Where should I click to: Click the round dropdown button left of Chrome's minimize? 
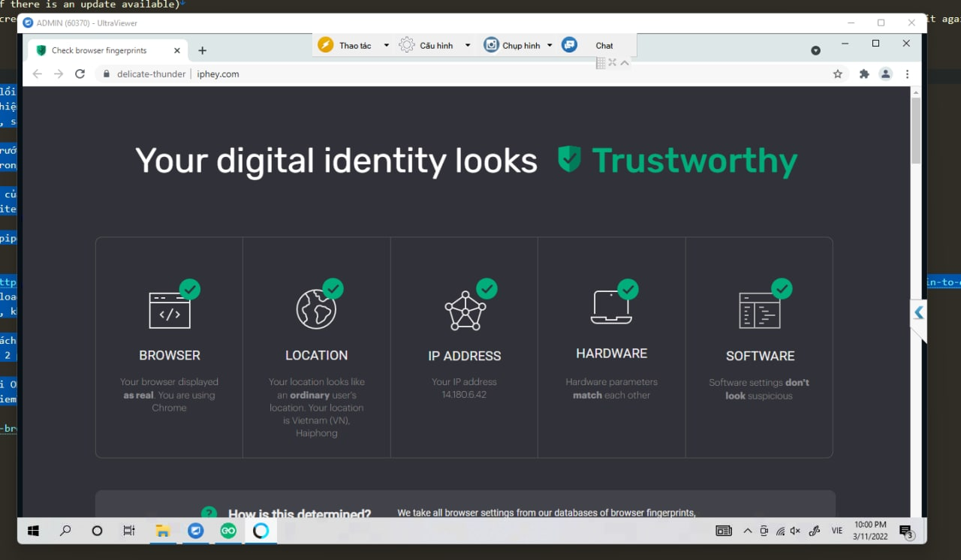(816, 50)
